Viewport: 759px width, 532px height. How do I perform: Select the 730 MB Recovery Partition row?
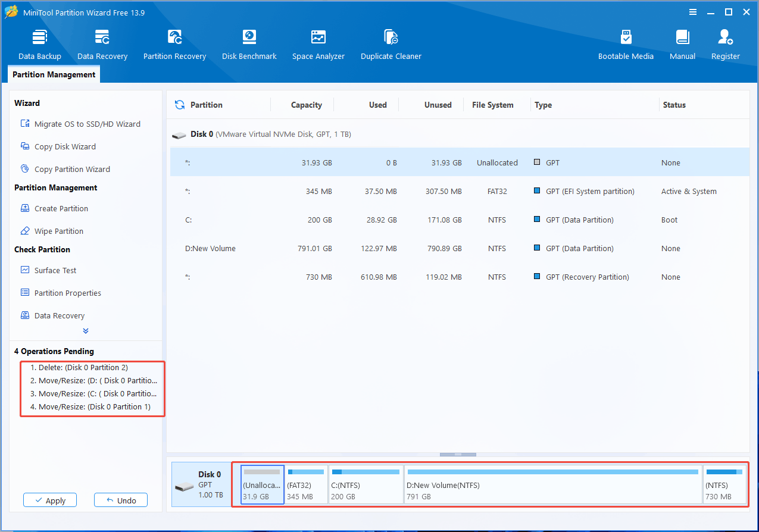(x=460, y=277)
